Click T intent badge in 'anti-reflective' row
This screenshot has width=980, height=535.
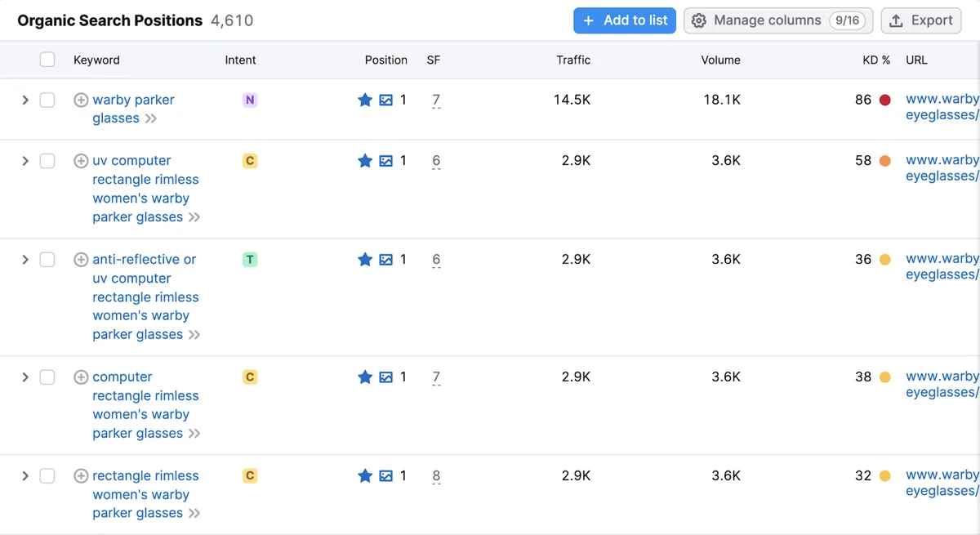point(250,260)
